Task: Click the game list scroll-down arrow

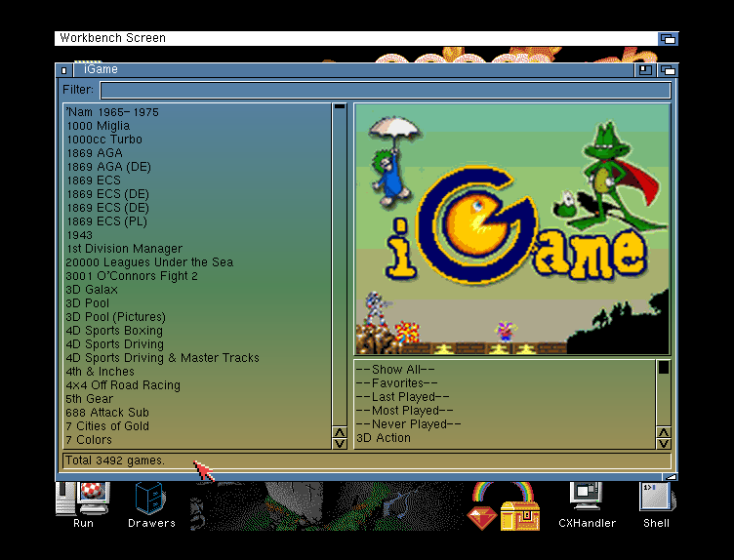Action: [x=340, y=444]
